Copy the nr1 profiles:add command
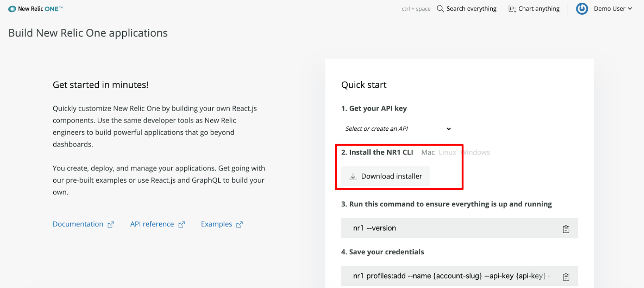The image size is (644, 288). 566,277
